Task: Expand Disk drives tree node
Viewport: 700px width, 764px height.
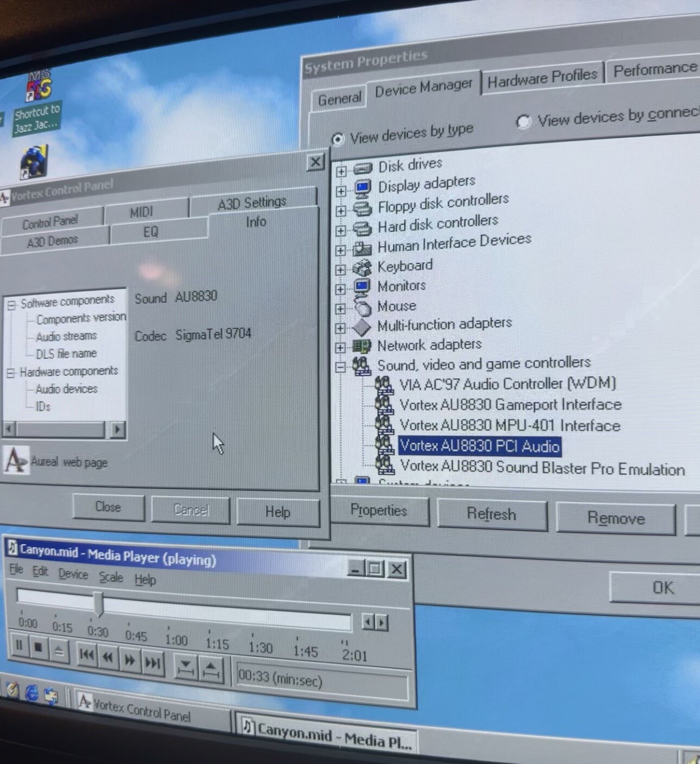Action: (341, 171)
